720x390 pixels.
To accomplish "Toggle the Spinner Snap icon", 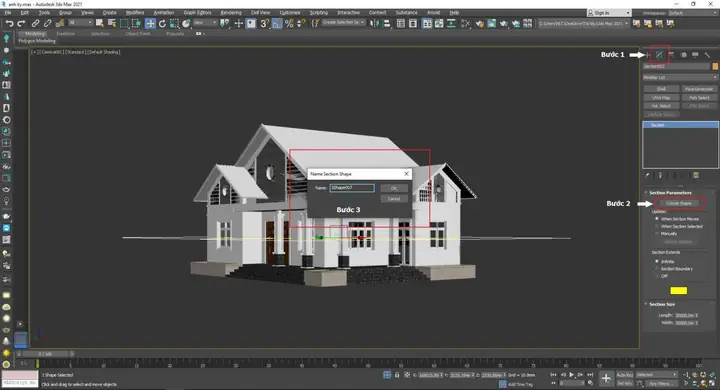I will pos(301,23).
